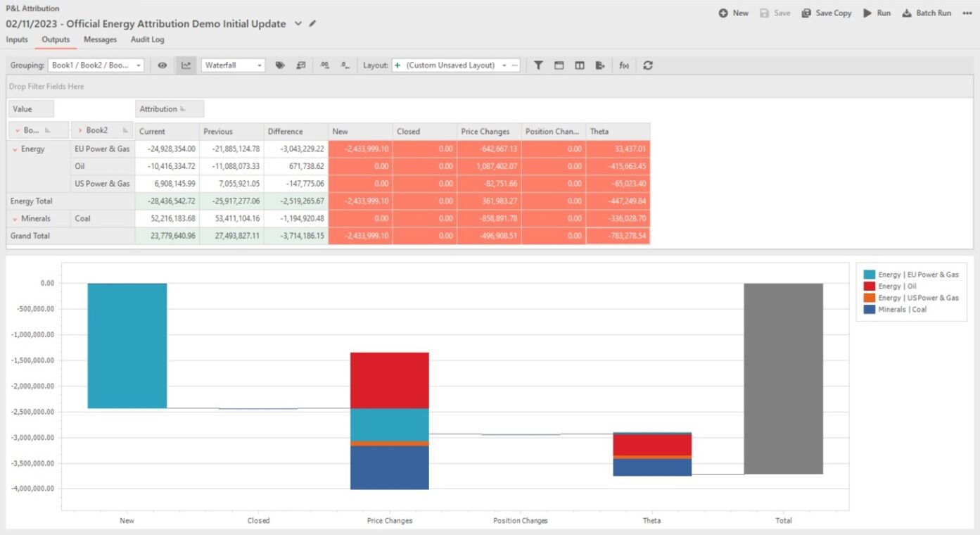Click the Minerals | Coal legend color swatch
This screenshot has height=535, width=980.
pyautogui.click(x=870, y=310)
